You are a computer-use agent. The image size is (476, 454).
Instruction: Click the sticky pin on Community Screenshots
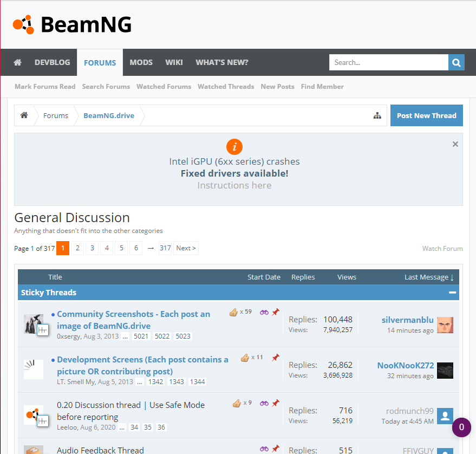click(x=275, y=312)
